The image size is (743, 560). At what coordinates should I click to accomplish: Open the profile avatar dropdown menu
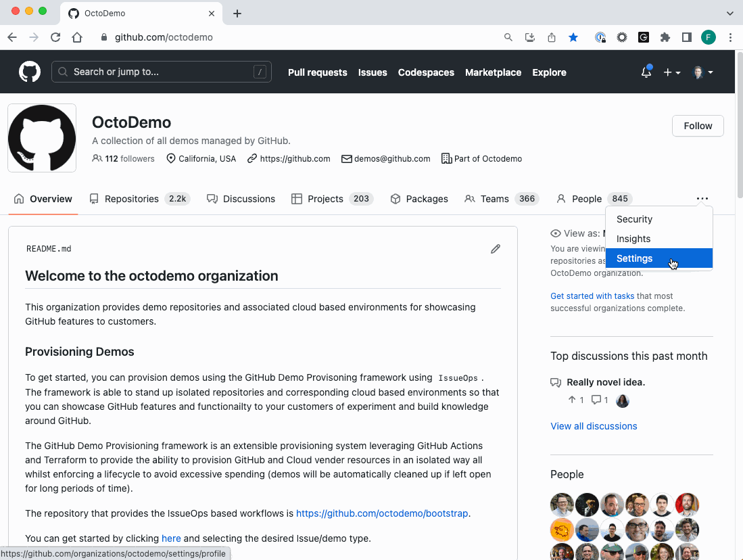(x=702, y=72)
